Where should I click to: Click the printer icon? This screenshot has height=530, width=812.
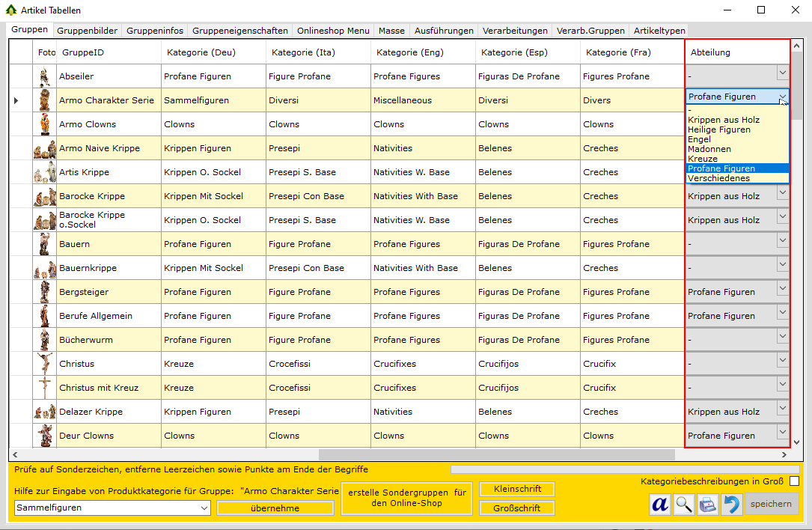coord(707,504)
